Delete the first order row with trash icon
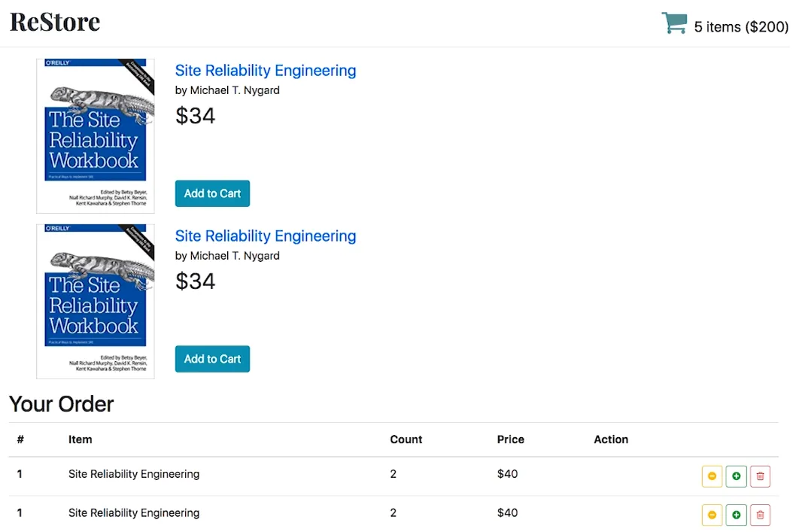Viewport: 802px width, 532px height. (760, 476)
